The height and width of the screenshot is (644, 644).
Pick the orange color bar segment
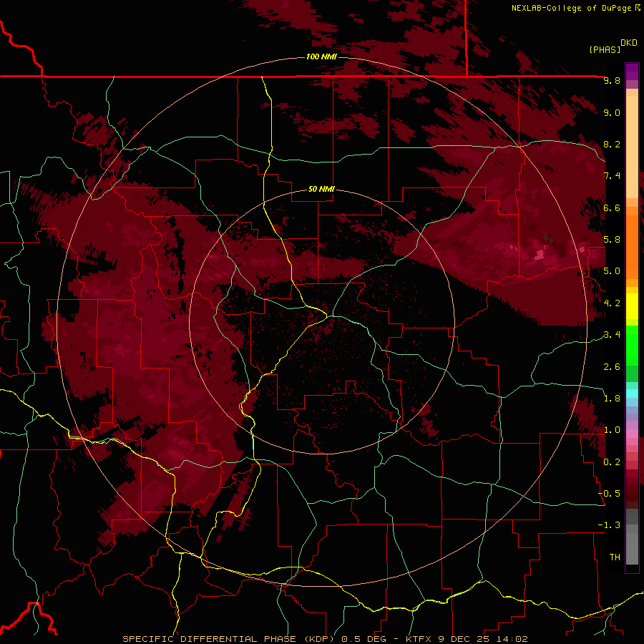tap(632, 246)
